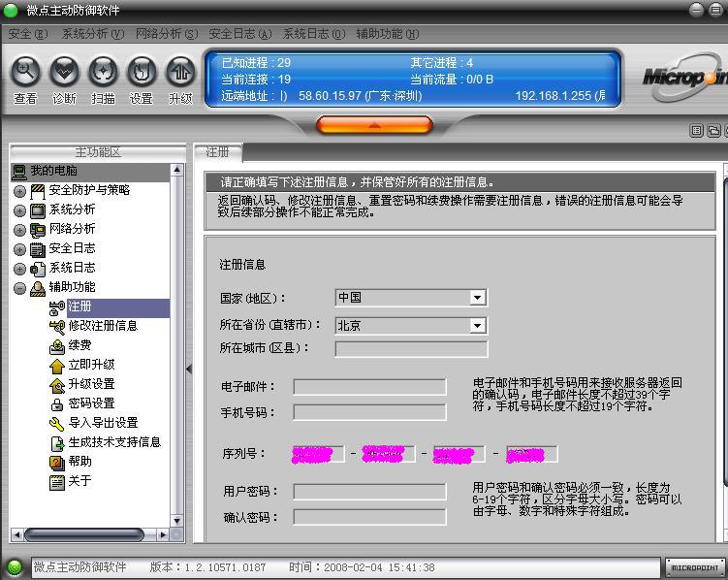The height and width of the screenshot is (580, 728).
Task: Click the 所在城市(区县) input field
Action: point(411,349)
